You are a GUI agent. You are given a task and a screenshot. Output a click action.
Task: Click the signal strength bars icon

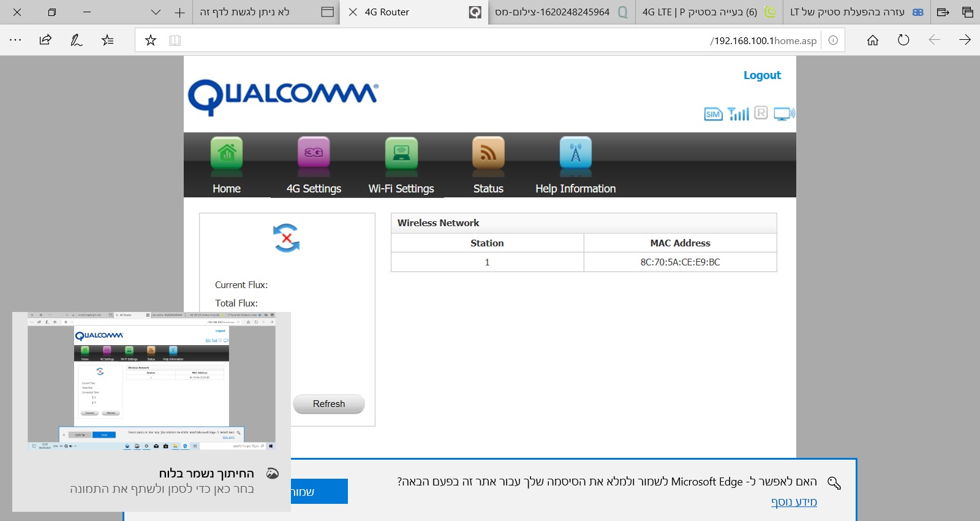[x=738, y=114]
